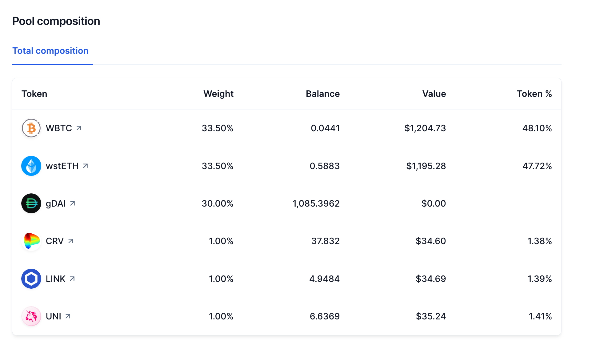Click the wstETH token name link
The height and width of the screenshot is (364, 592).
click(x=62, y=166)
